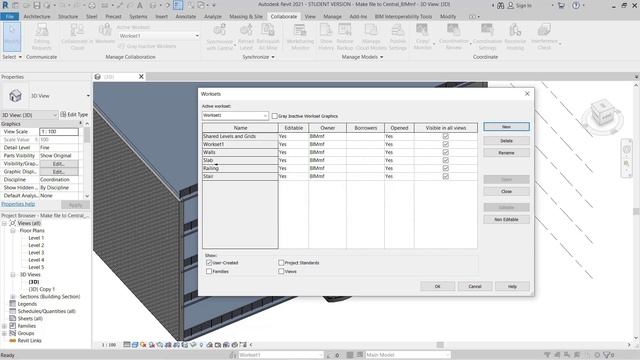Toggle Visible in all views for Railing
The image size is (640, 360).
click(x=446, y=168)
